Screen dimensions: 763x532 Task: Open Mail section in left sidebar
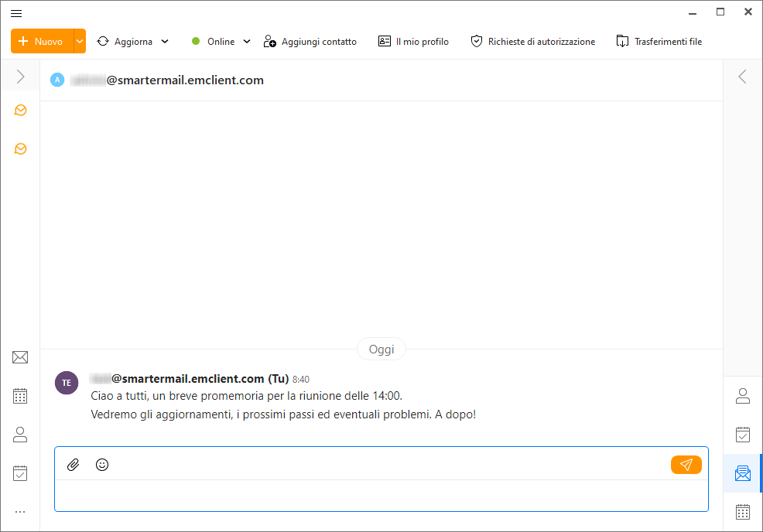(x=20, y=357)
